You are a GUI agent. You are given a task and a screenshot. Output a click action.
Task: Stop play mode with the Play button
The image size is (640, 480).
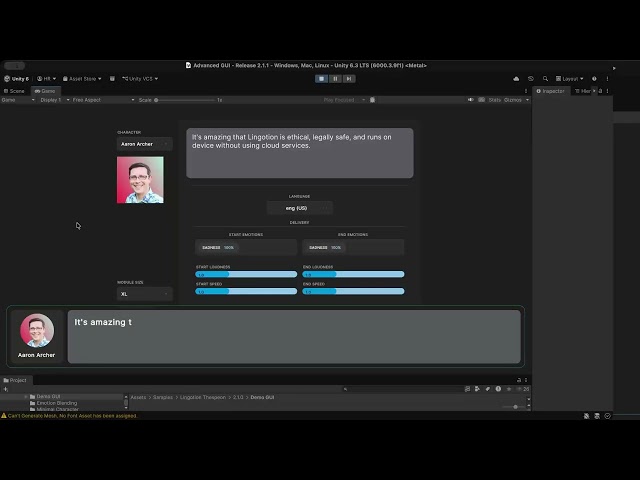pos(321,79)
